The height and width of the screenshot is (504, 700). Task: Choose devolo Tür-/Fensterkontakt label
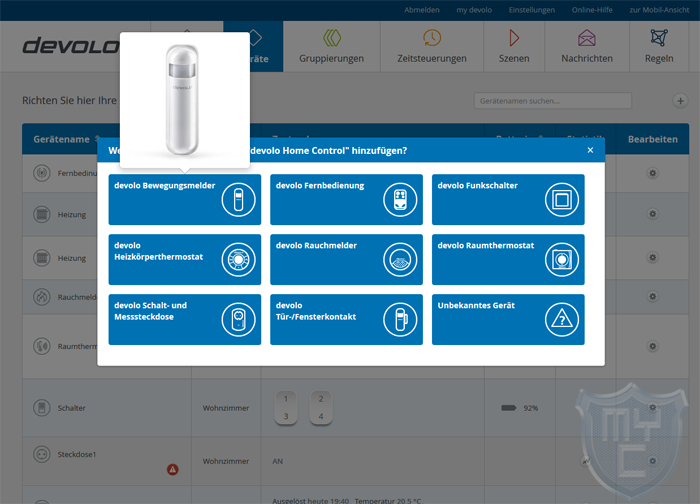click(x=316, y=311)
